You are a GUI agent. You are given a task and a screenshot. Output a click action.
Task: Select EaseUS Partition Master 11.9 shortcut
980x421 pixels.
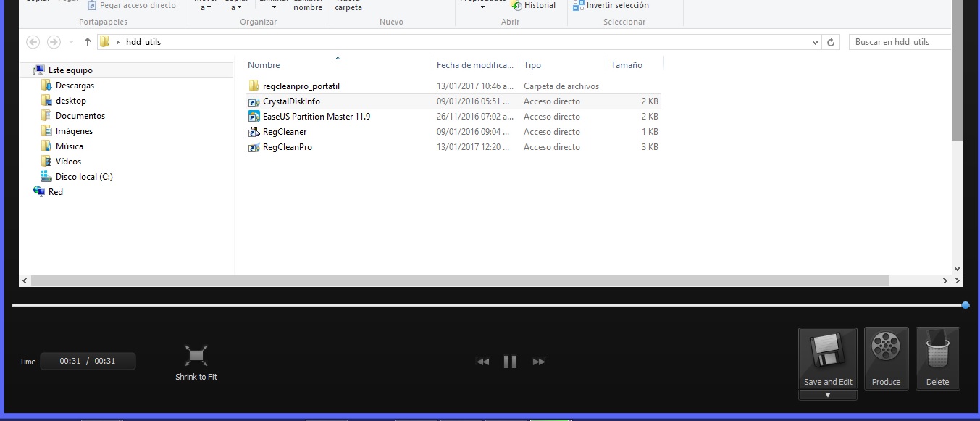point(316,117)
